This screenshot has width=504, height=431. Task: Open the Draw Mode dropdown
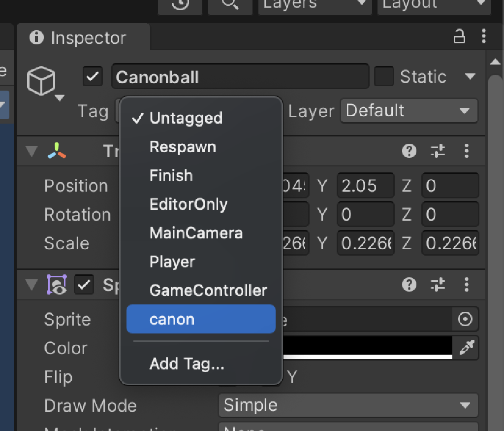(x=348, y=405)
